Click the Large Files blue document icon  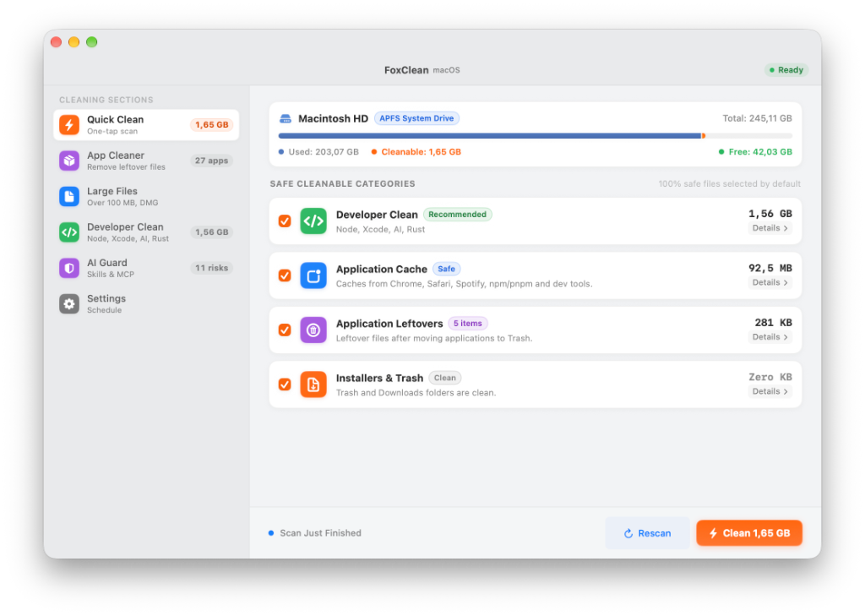[x=69, y=197]
